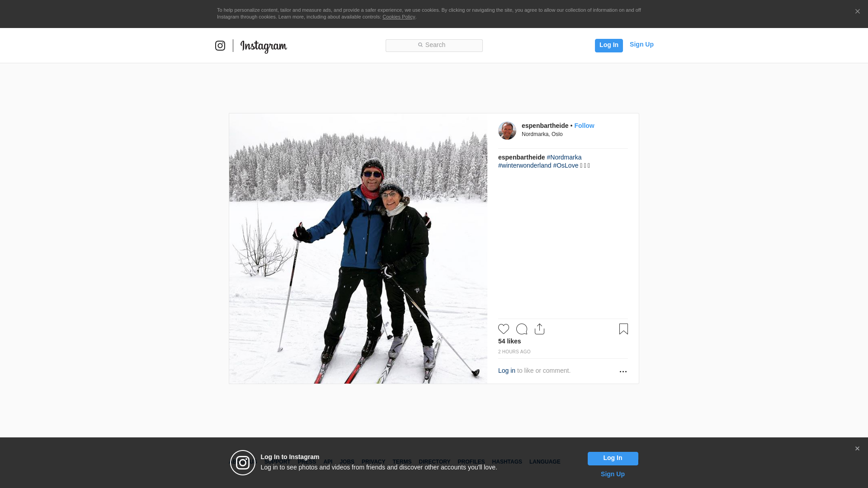The height and width of the screenshot is (488, 868).
Task: Open the #winterwonderland hashtag
Action: click(x=524, y=165)
